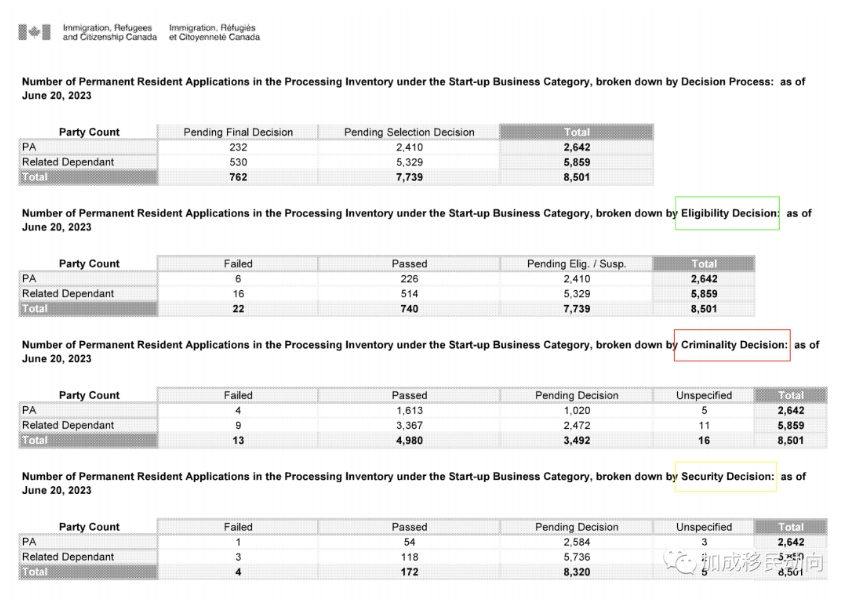Click the value 514 under Passed
Image resolution: width=850 pixels, height=606 pixels.
pos(409,294)
